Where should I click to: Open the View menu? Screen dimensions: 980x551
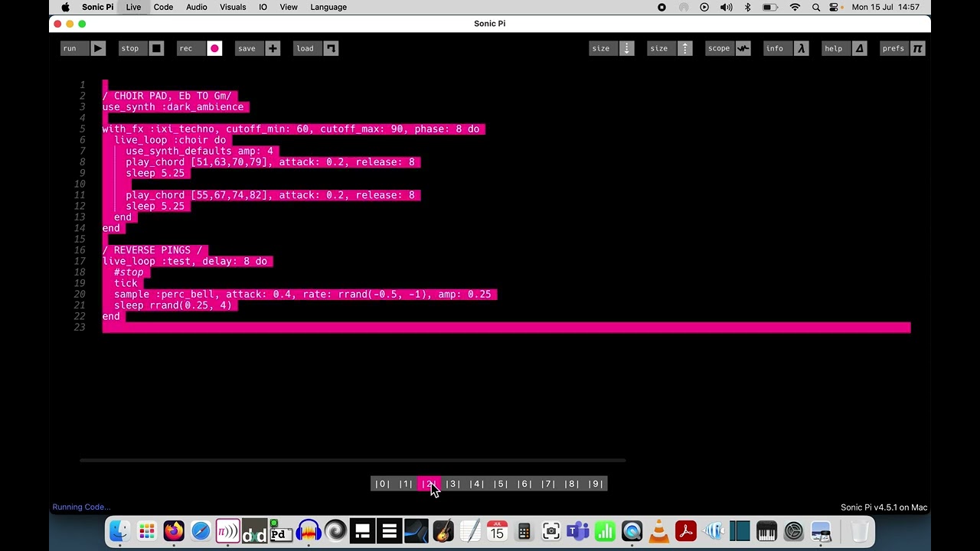pyautogui.click(x=289, y=7)
